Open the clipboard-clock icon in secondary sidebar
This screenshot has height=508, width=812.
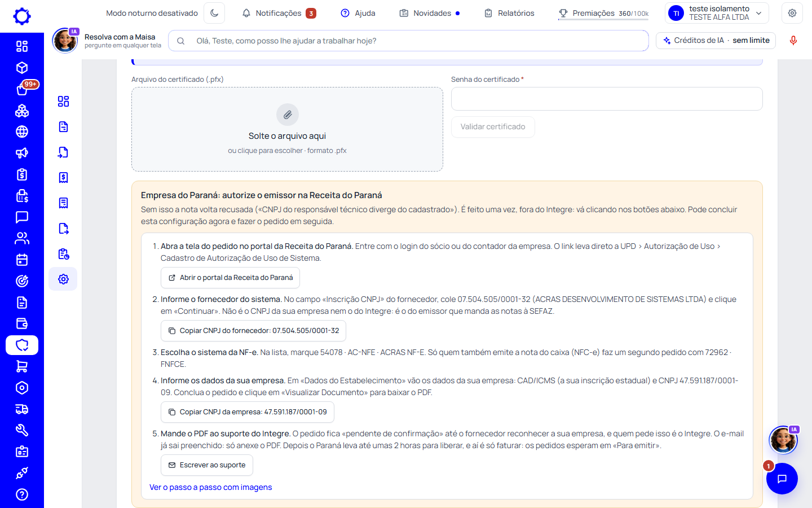click(63, 254)
